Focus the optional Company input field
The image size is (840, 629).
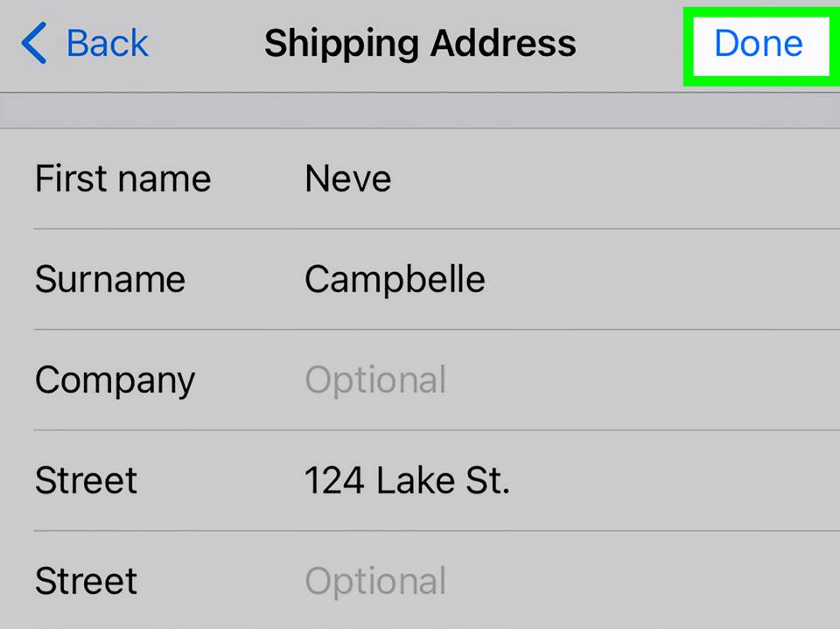pos(375,381)
